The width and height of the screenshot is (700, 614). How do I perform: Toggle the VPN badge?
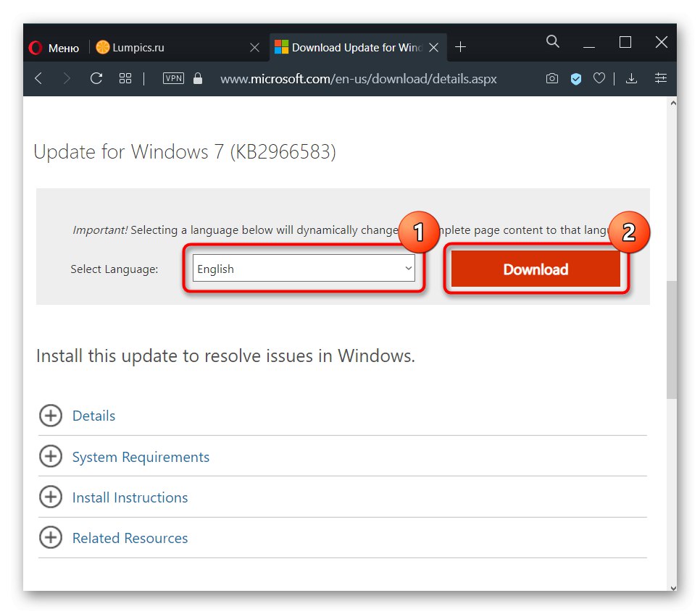pyautogui.click(x=173, y=78)
